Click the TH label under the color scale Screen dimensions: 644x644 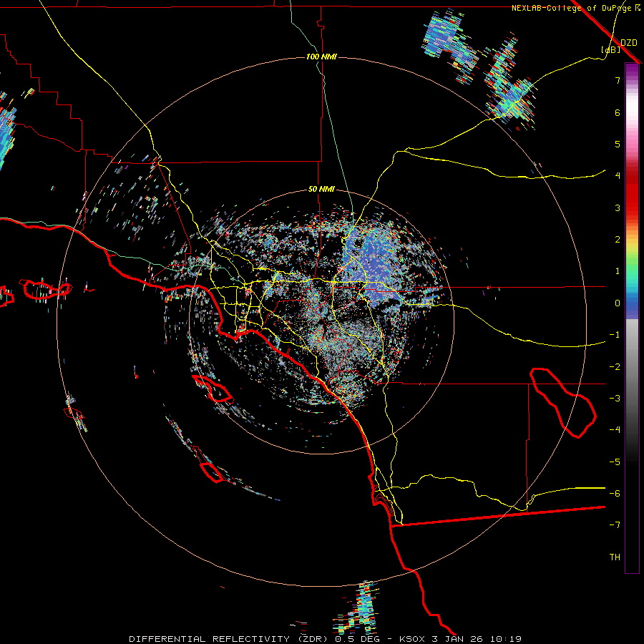point(615,557)
